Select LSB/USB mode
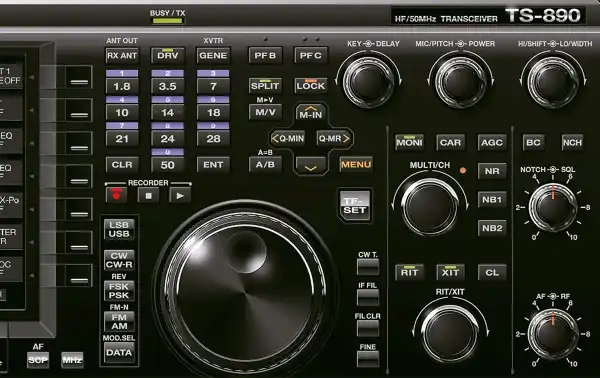This screenshot has height=378, width=600. click(119, 229)
